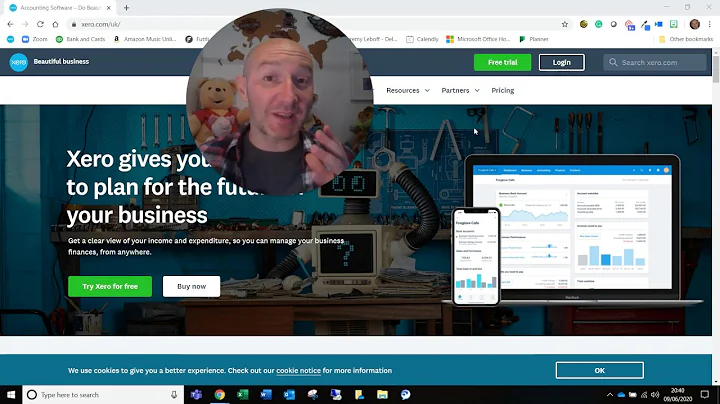The height and width of the screenshot is (404, 720).
Task: Open the Chrome three-dot menu
Action: [x=710, y=24]
